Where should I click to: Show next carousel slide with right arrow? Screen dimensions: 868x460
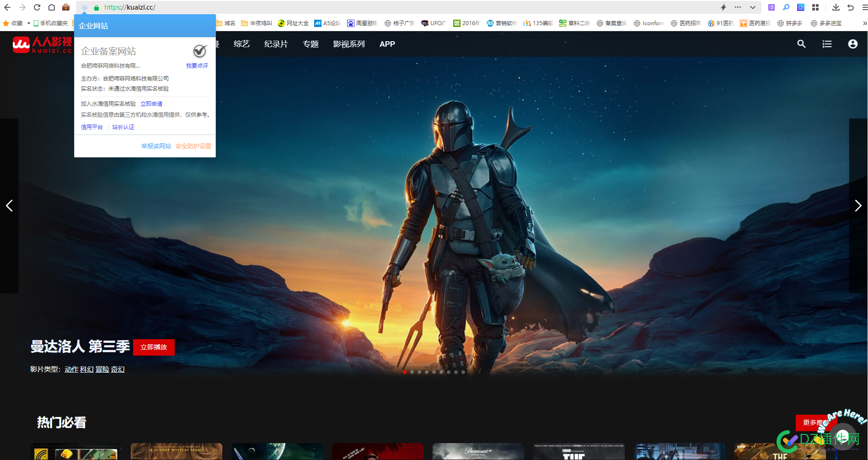[858, 206]
